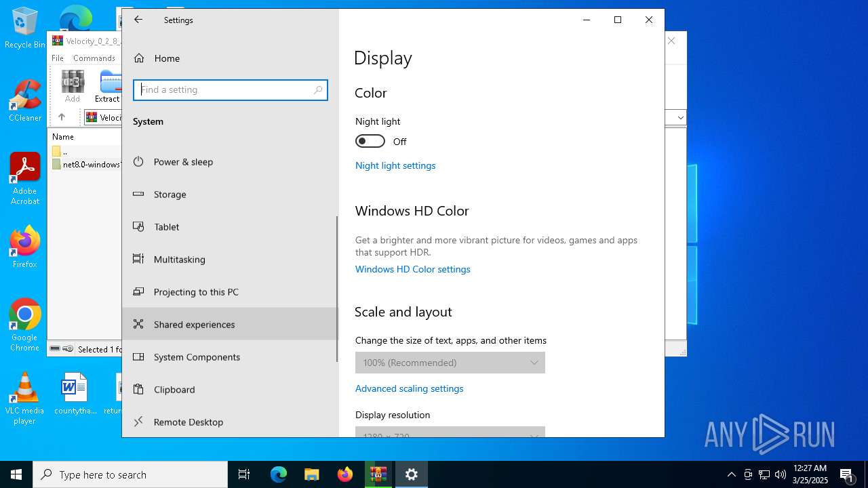Open Windows HD Color settings link
The height and width of the screenshot is (488, 868).
(412, 269)
